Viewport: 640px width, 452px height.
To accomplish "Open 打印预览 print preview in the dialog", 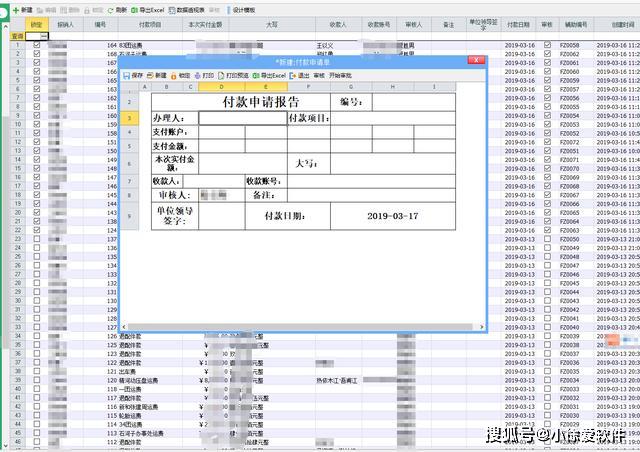I will tap(233, 76).
